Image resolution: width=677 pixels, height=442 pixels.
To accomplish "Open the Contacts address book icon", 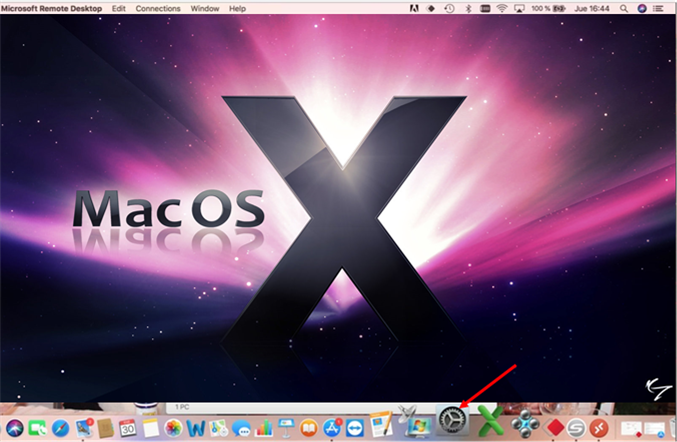I will 105,428.
